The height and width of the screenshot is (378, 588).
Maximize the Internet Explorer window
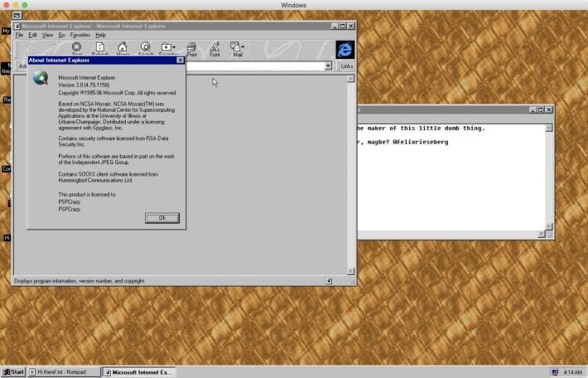342,26
